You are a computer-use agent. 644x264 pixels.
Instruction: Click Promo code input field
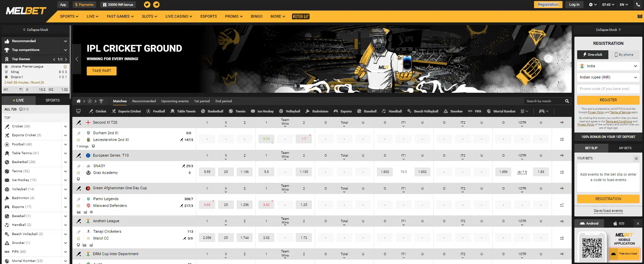coord(608,89)
